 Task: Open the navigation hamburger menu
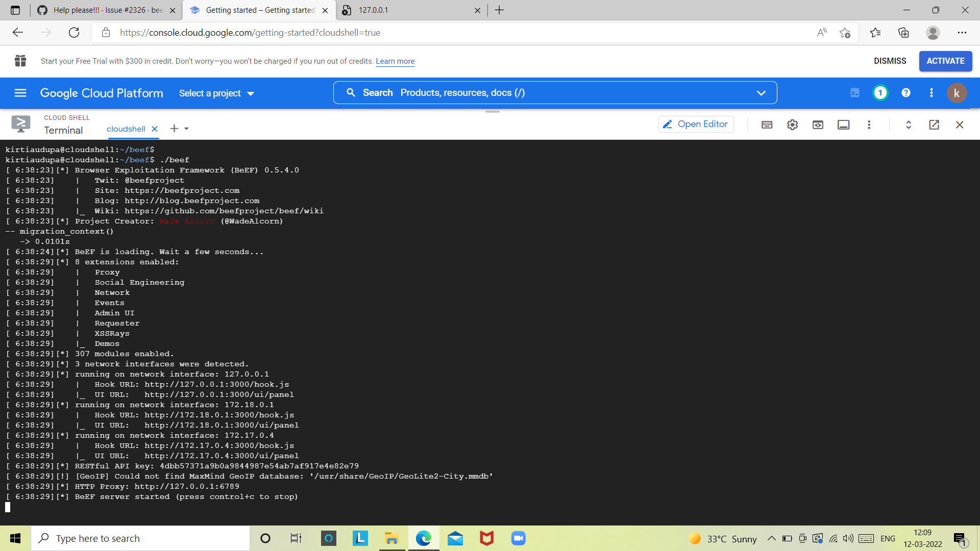(x=20, y=93)
